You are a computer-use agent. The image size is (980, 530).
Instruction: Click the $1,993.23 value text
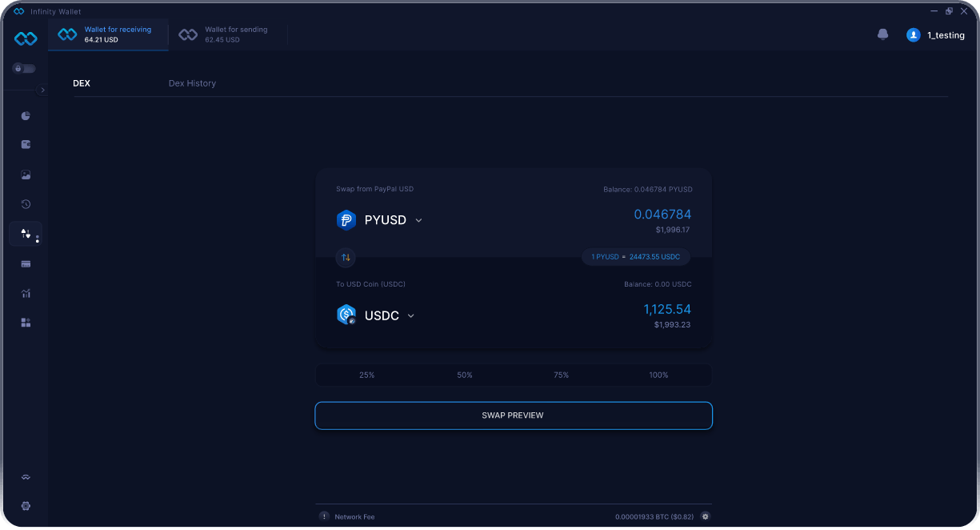point(672,324)
